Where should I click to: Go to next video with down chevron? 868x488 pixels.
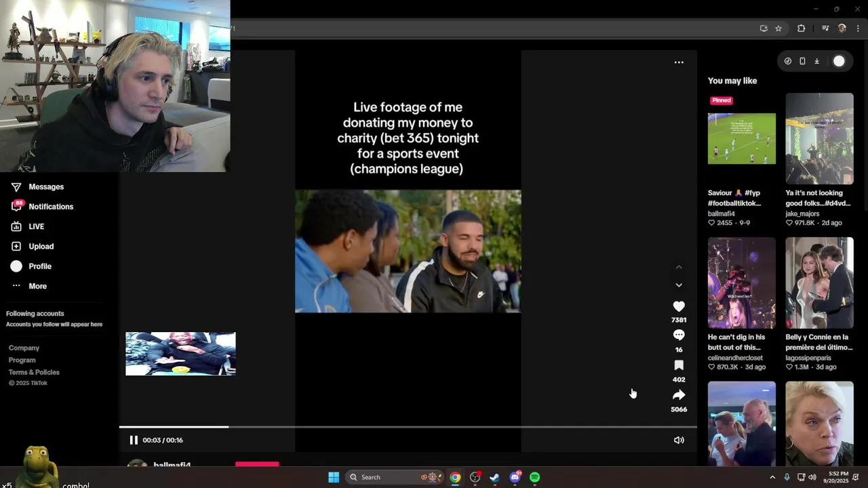pyautogui.click(x=679, y=285)
